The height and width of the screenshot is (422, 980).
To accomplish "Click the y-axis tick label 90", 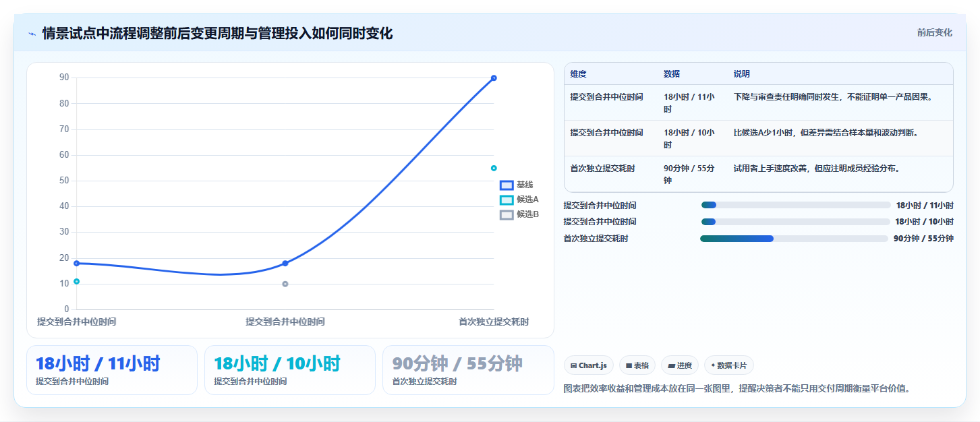I will point(64,78).
